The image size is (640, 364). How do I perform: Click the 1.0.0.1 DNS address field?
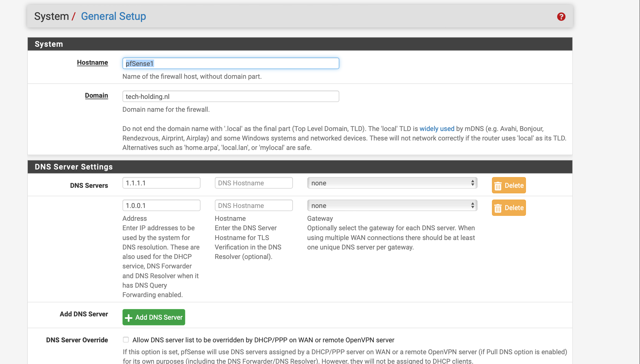[161, 206]
